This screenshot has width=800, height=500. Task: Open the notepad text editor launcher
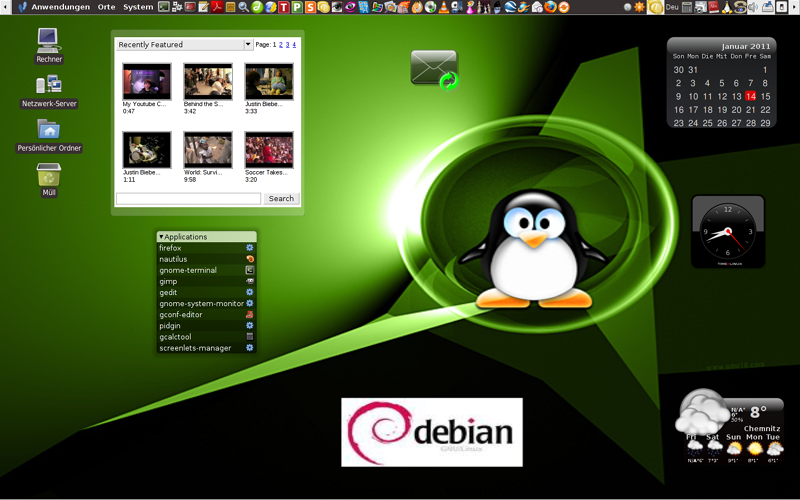coord(203,7)
